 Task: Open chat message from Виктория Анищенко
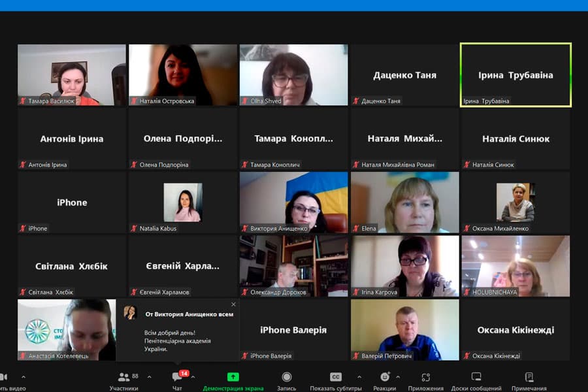click(178, 330)
